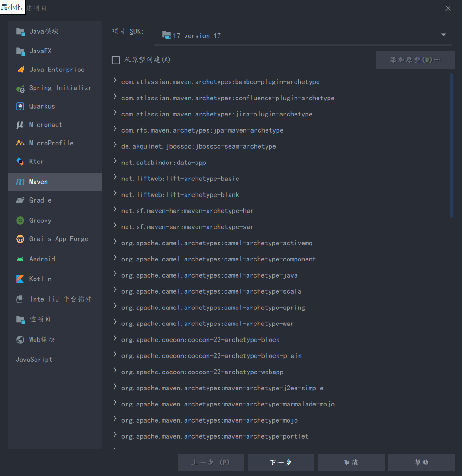Select cocoon-22-archetype-block entry
Image resolution: width=462 pixels, height=476 pixels.
201,339
